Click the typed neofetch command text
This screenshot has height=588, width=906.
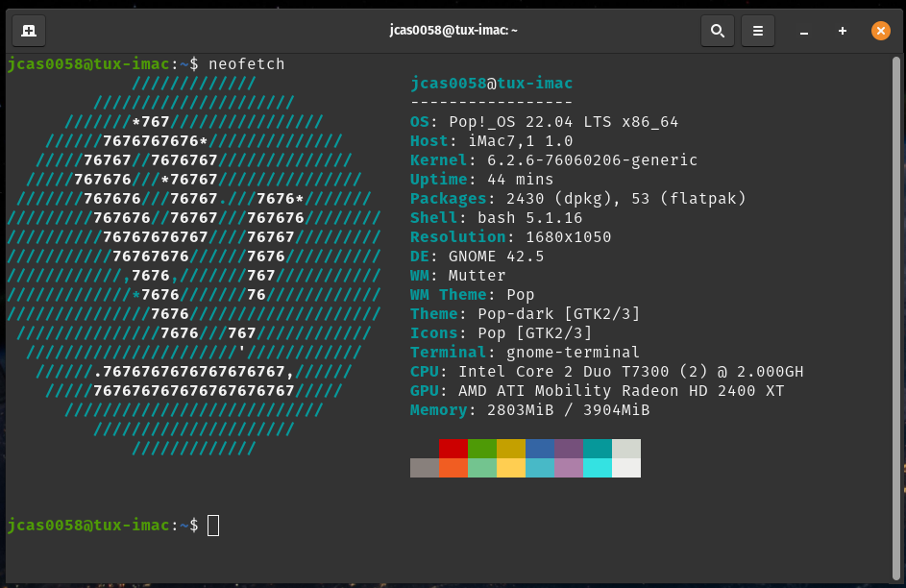[x=246, y=64]
